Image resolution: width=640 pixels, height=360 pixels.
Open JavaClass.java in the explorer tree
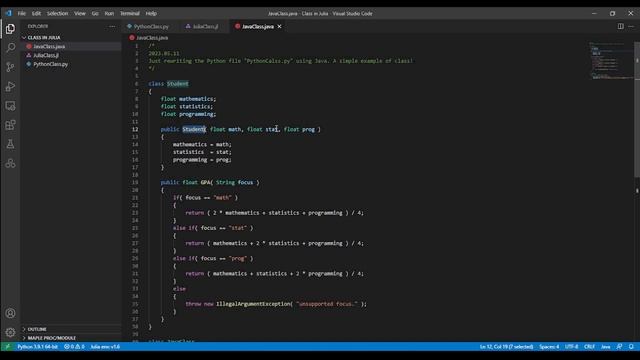point(49,46)
